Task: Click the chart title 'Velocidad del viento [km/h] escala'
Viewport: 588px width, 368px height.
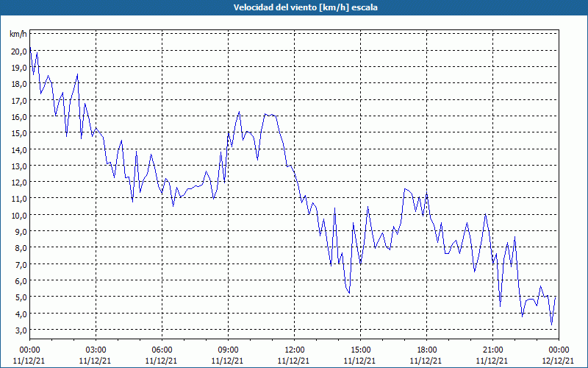Action: 305,7
